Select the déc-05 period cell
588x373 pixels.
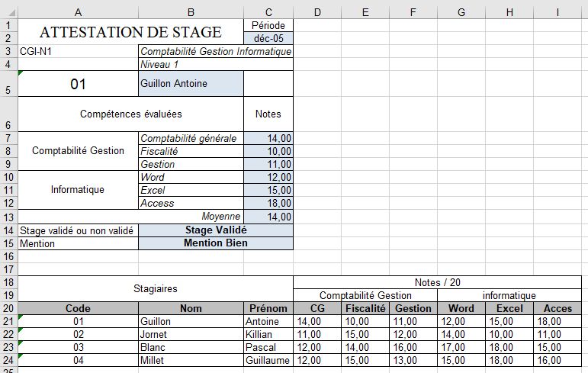click(268, 38)
